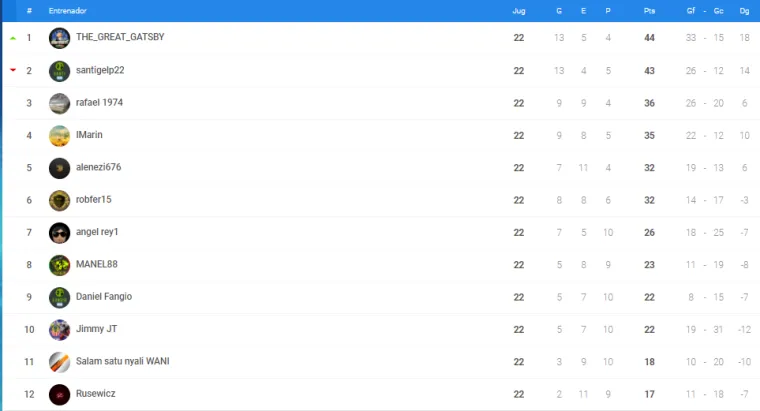
Task: Click rank number 12 for Rusewicz
Action: coord(29,395)
